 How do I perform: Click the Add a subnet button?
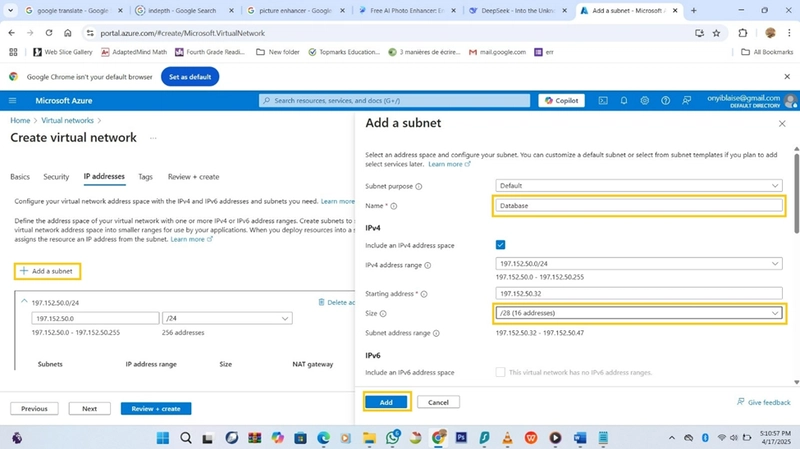[47, 271]
